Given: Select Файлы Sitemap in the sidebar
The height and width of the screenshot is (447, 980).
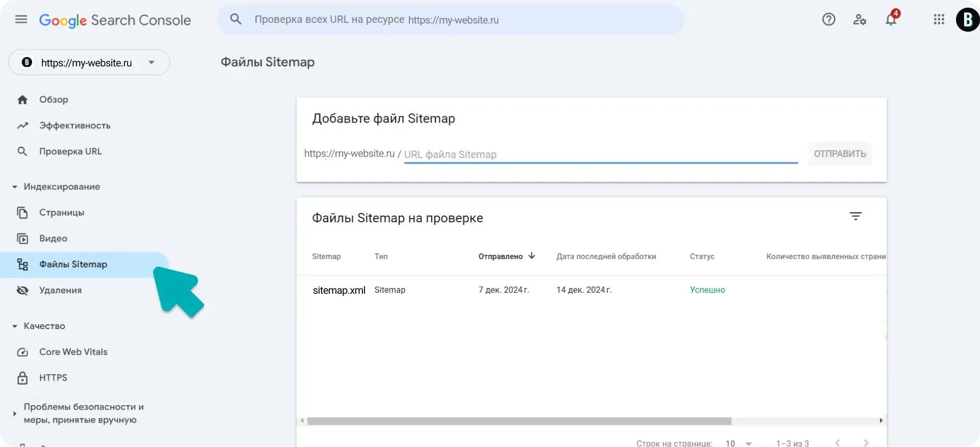Looking at the screenshot, I should click(x=84, y=265).
